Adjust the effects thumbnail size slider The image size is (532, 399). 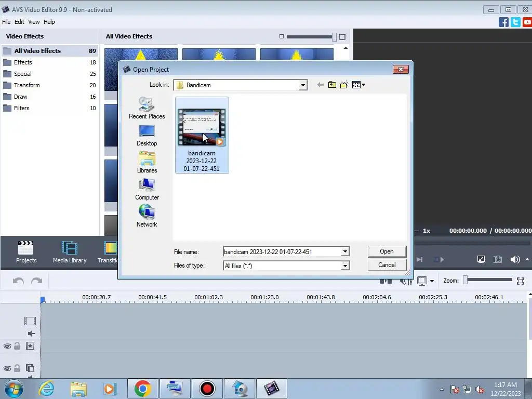pyautogui.click(x=334, y=37)
